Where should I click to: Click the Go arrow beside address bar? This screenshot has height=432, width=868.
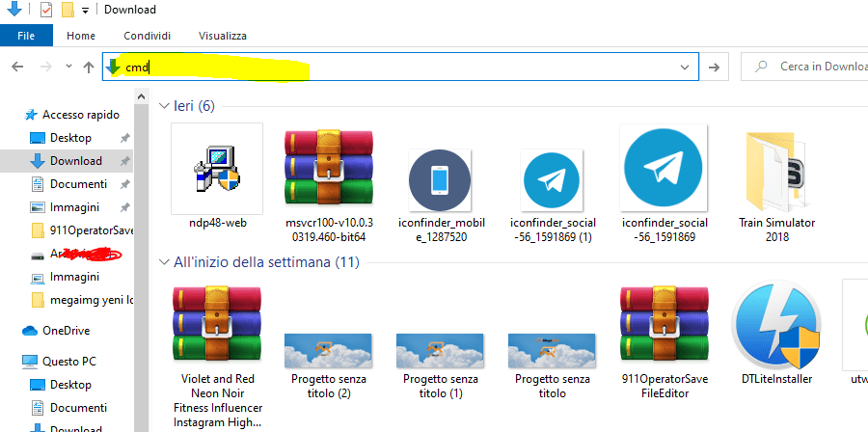tap(714, 67)
